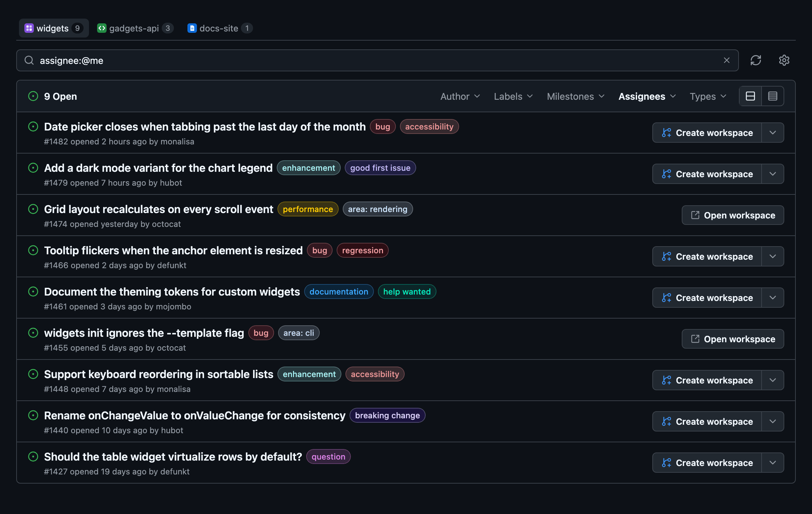Screen dimensions: 812x514
Task: Open workspace for Grid layout issue
Action: (733, 215)
